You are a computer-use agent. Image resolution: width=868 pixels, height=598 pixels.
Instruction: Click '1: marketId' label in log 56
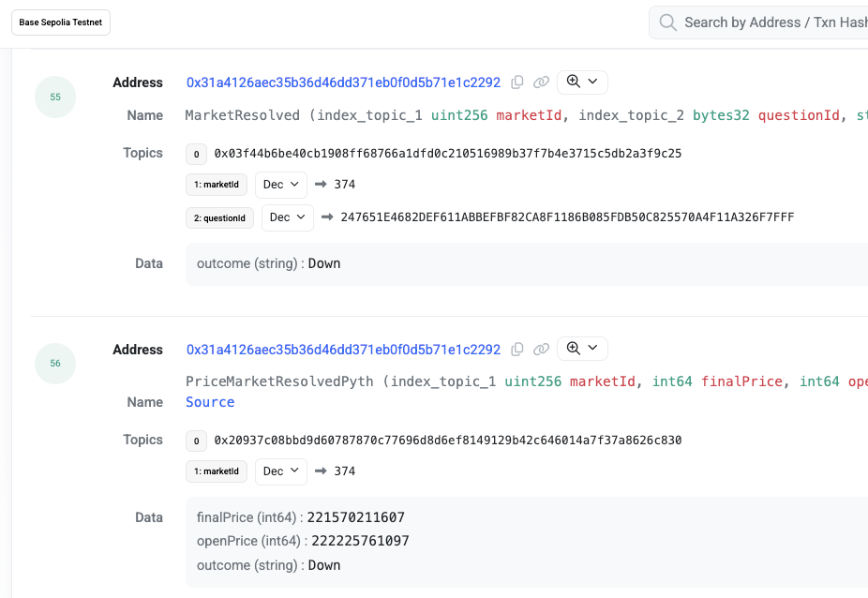point(217,471)
